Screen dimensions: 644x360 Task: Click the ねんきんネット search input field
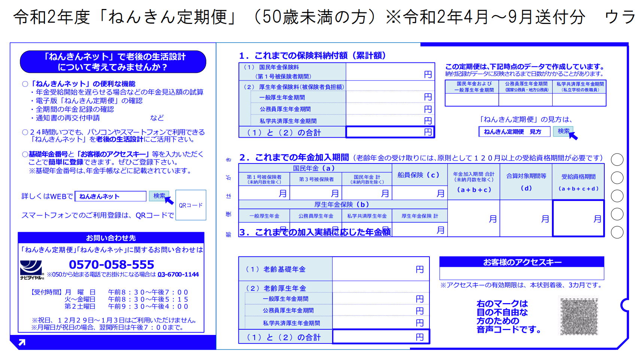click(110, 196)
